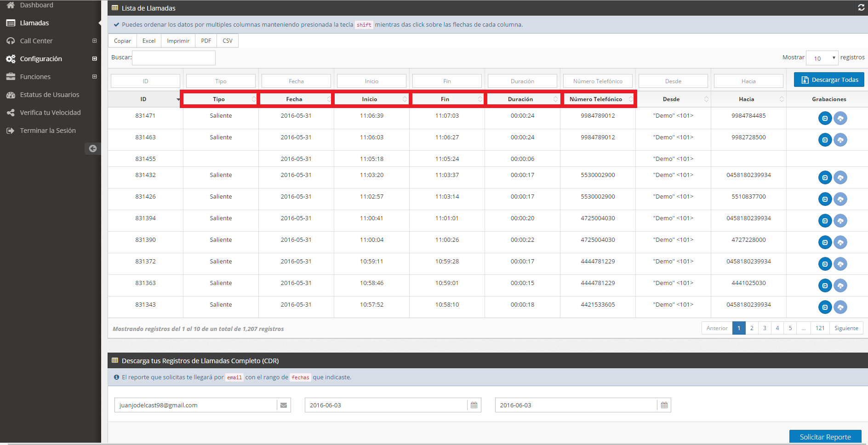
Task: Export table as PDF
Action: coord(206,41)
